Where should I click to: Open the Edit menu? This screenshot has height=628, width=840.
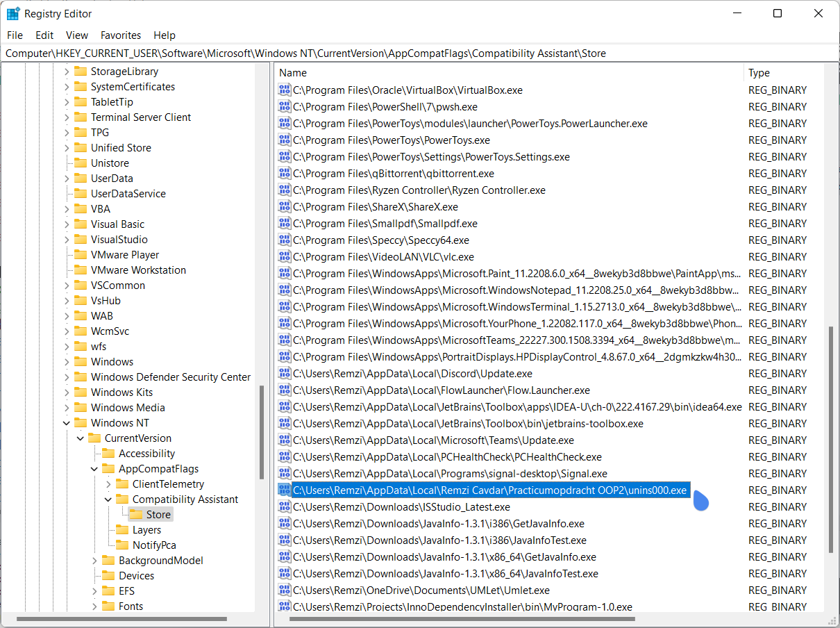click(44, 35)
